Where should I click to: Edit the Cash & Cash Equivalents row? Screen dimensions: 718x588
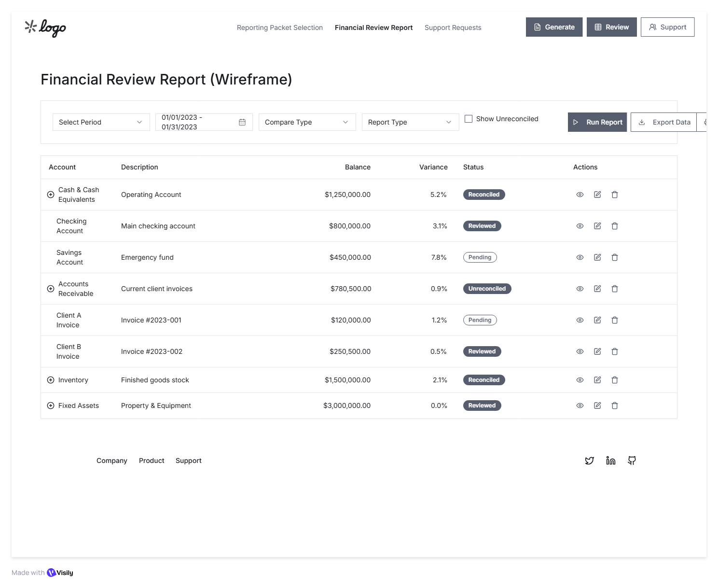click(597, 195)
